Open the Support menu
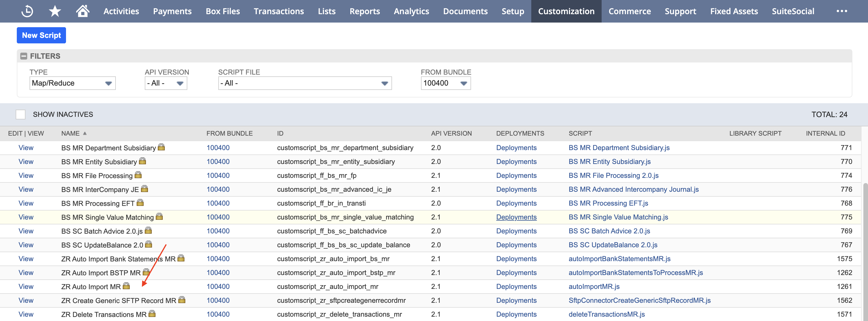The height and width of the screenshot is (321, 868). point(680,11)
